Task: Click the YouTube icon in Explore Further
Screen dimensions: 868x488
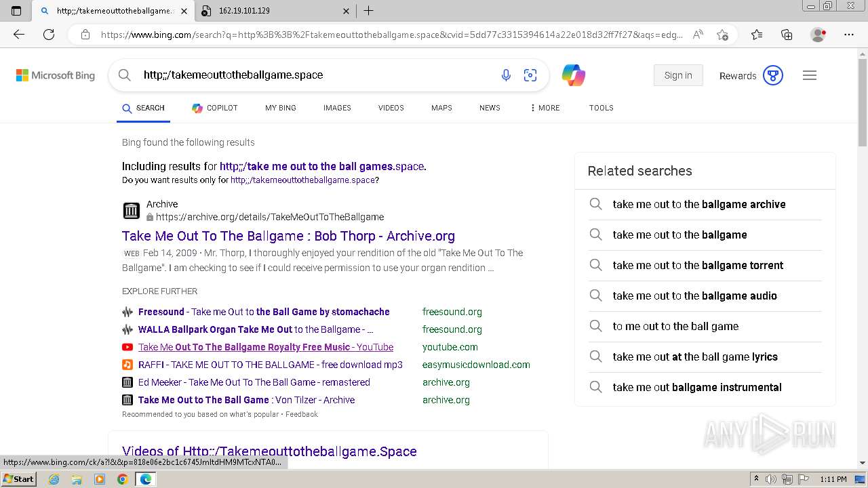Action: [127, 347]
